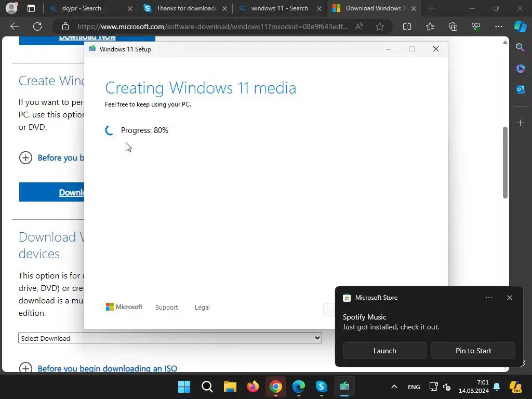Open the Edge profile avatar
This screenshot has height=399, width=532.
pyautogui.click(x=11, y=8)
